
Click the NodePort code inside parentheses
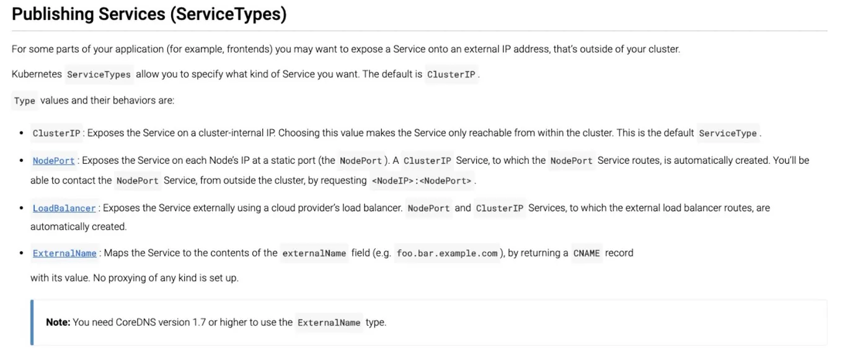point(360,161)
